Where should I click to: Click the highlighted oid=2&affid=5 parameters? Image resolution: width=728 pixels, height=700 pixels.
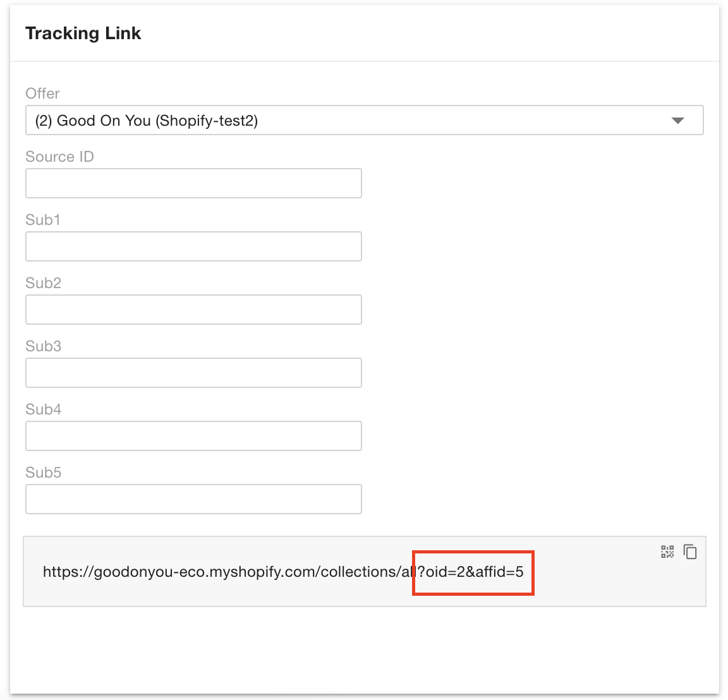[473, 572]
